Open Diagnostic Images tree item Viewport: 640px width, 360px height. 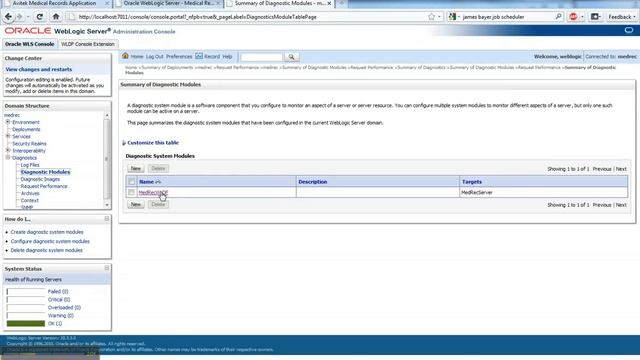40,179
